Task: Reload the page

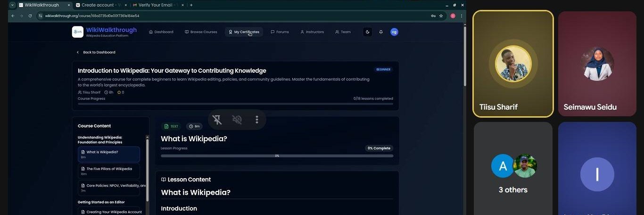Action: (30, 16)
